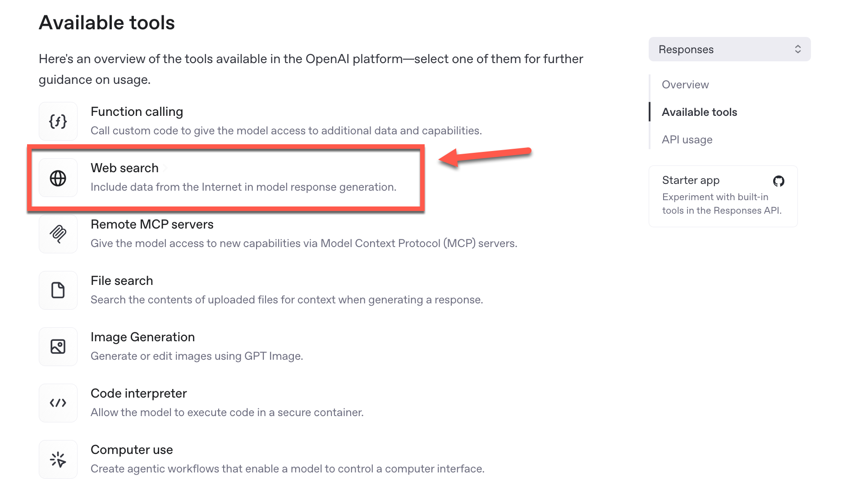Click the Code interpreter brackets icon
This screenshot has height=504, width=852.
(58, 403)
